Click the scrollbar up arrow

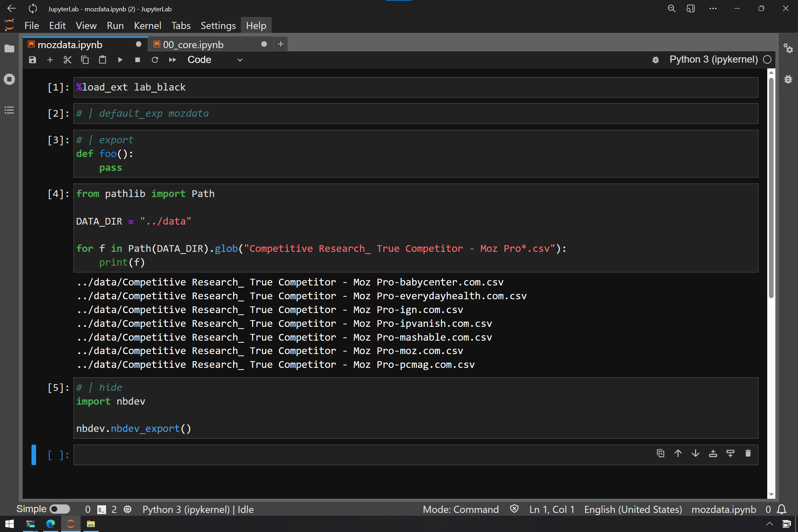pos(771,73)
